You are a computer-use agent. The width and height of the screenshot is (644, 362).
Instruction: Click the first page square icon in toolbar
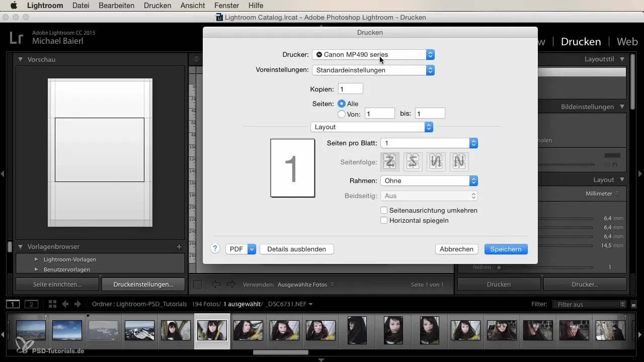(x=198, y=285)
